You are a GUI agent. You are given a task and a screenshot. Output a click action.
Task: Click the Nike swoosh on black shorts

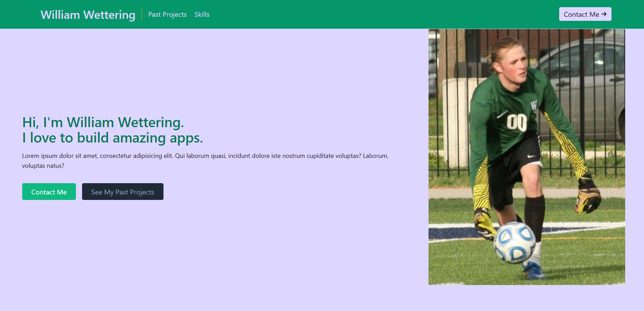coord(531,156)
